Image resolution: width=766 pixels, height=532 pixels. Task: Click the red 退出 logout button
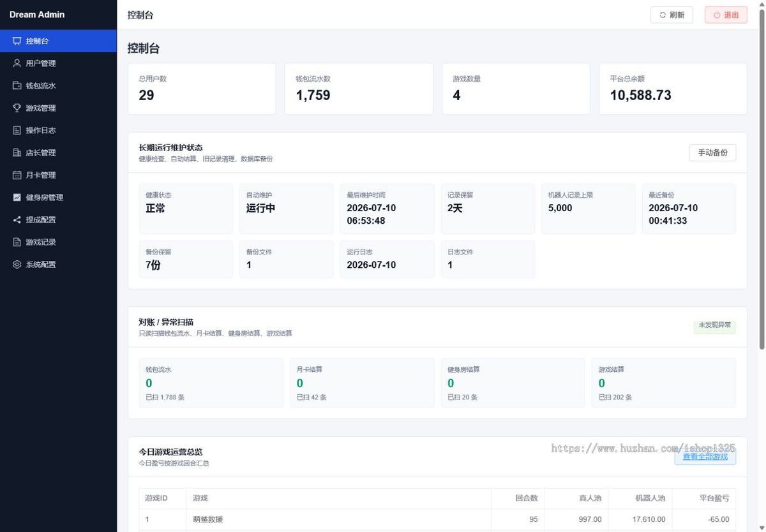(x=726, y=15)
